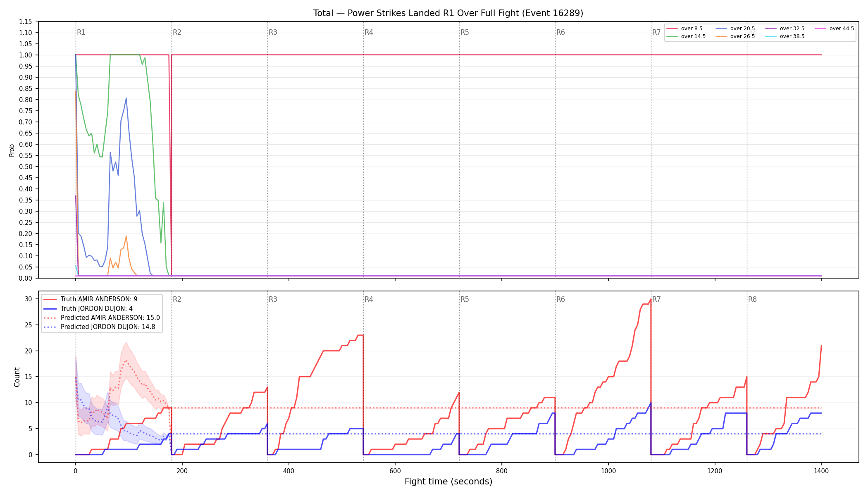Screen dimensions: 868x496
Task: Click the R7 round label in the count chart
Action: [656, 299]
